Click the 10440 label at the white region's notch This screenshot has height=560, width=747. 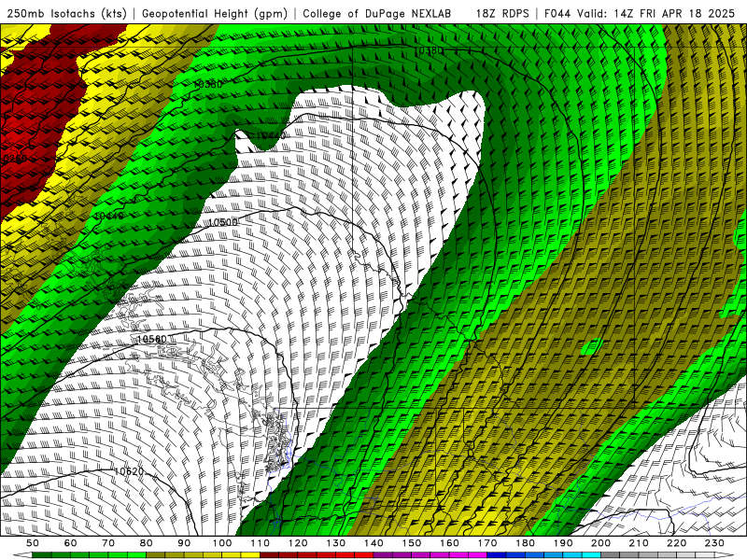[x=270, y=135]
